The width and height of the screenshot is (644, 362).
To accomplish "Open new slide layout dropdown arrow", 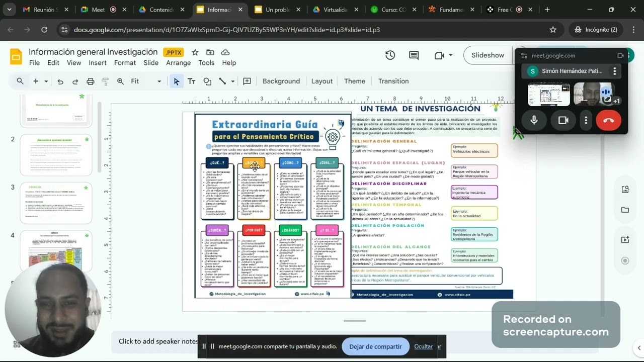I will click(x=46, y=81).
